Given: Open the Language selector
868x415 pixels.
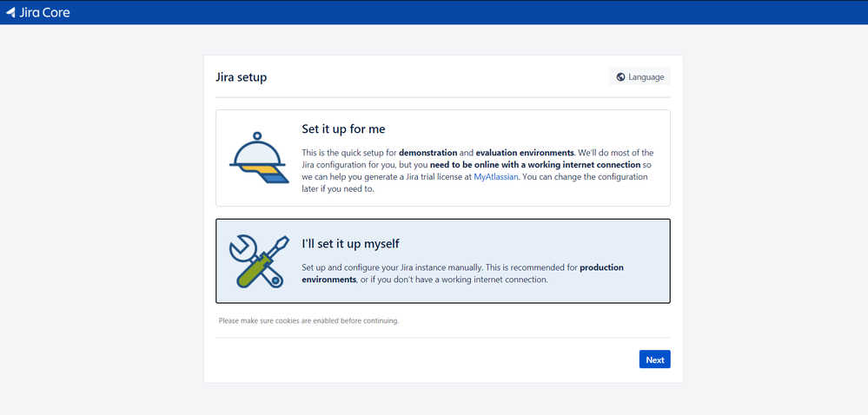Looking at the screenshot, I should (x=639, y=77).
